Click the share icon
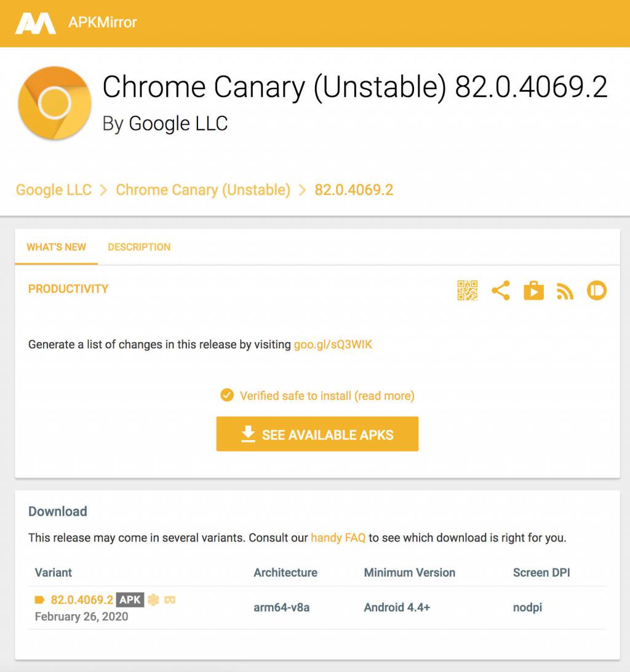The image size is (630, 672). coord(501,290)
